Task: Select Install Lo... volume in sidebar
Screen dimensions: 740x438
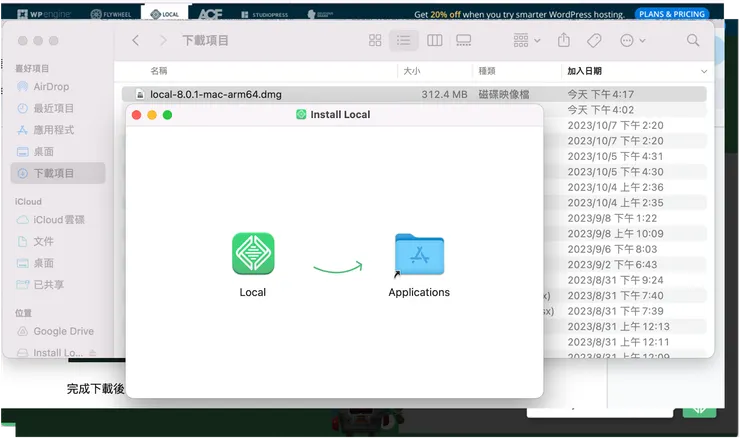Action: [58, 353]
